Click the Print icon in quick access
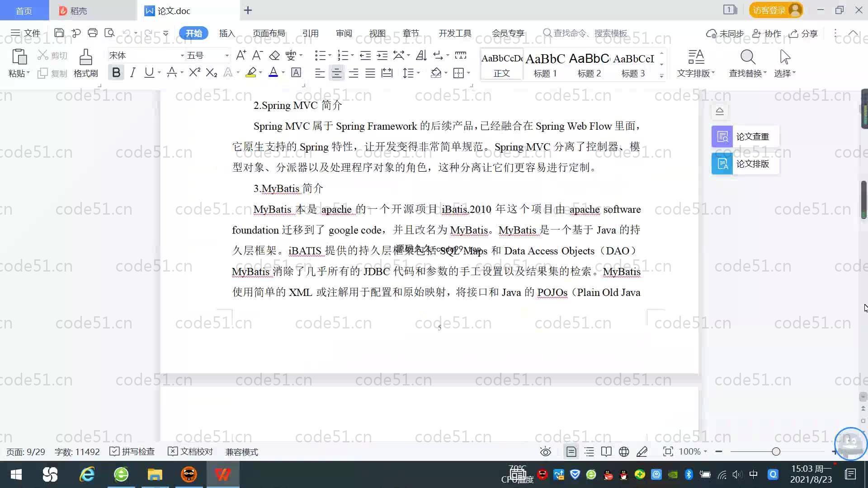This screenshot has height=488, width=868. [93, 33]
